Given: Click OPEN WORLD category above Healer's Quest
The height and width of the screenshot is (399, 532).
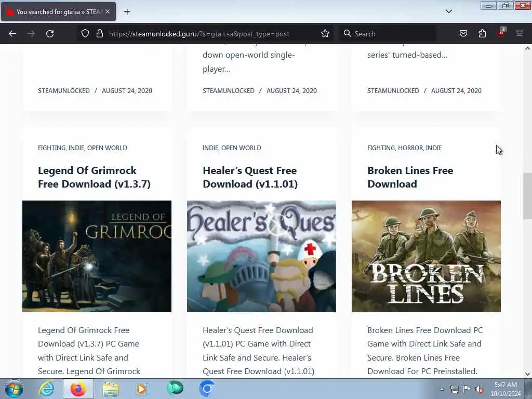Looking at the screenshot, I should (x=241, y=148).
